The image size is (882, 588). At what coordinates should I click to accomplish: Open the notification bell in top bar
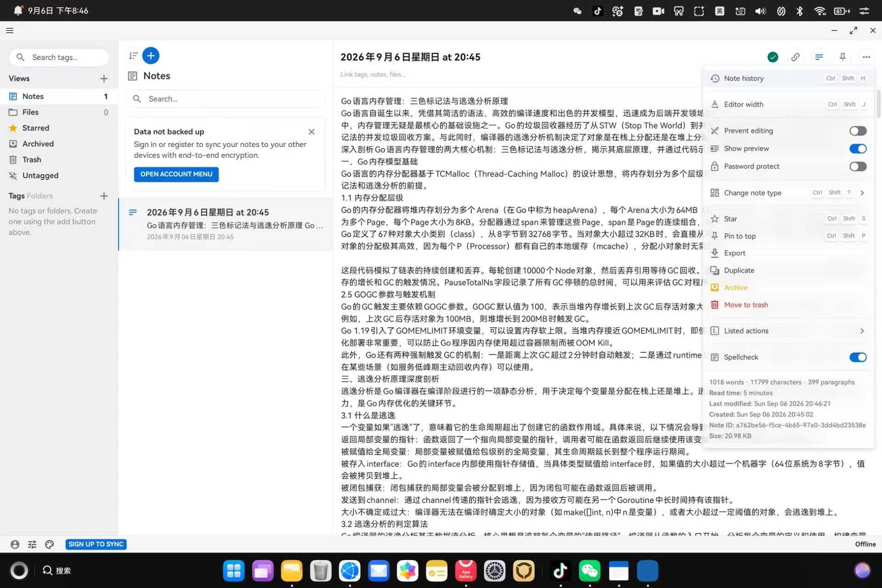coord(18,11)
